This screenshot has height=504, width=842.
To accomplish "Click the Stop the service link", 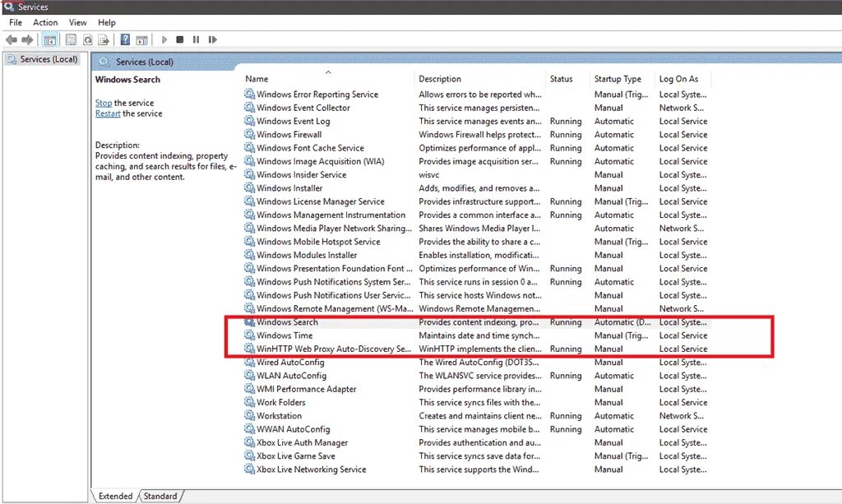I will pyautogui.click(x=105, y=103).
